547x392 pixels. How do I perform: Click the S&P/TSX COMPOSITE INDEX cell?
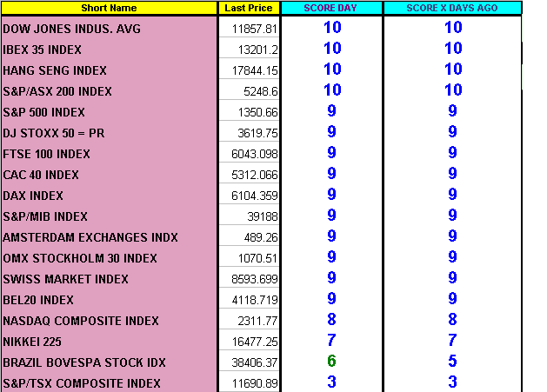(x=109, y=383)
